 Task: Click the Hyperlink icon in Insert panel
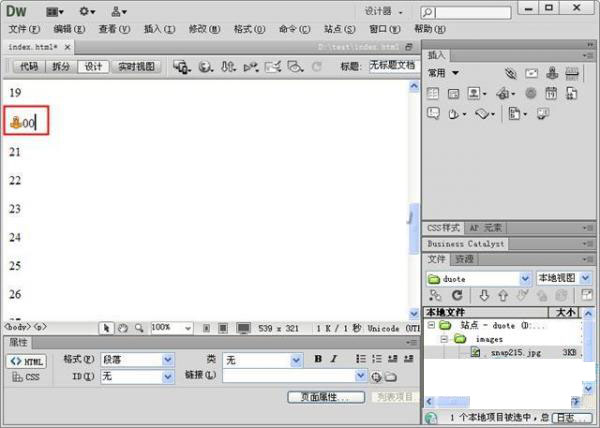pos(510,73)
